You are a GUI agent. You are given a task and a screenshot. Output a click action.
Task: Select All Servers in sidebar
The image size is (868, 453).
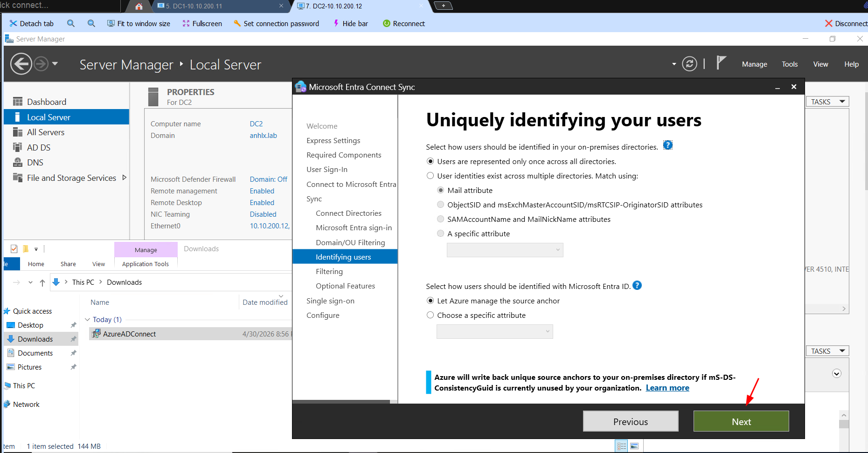coord(66,132)
